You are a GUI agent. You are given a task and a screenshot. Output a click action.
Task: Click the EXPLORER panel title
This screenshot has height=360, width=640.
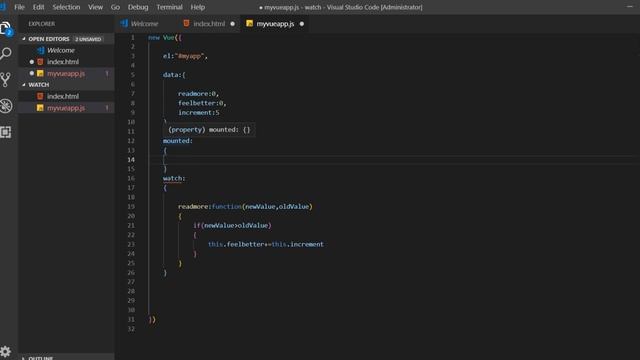[x=42, y=24]
